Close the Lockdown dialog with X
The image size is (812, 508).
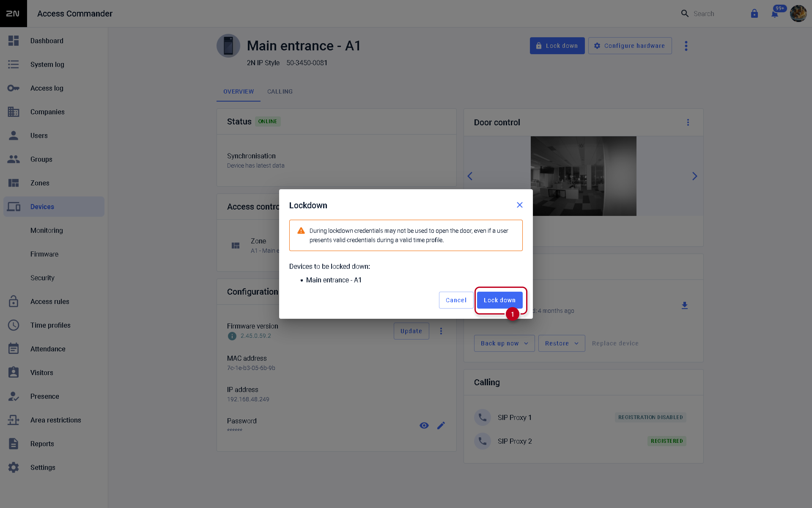[520, 205]
